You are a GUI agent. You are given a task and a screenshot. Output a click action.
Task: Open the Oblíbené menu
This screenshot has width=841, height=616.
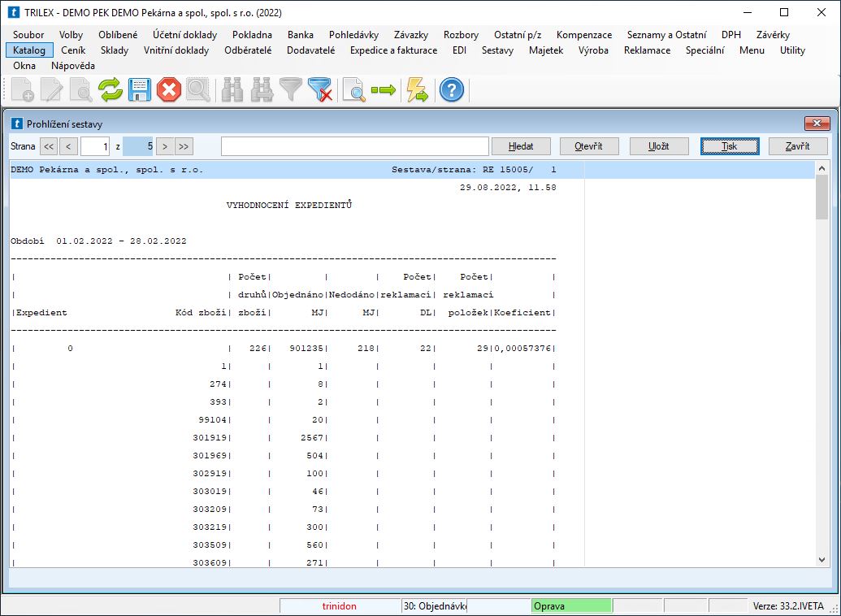118,35
